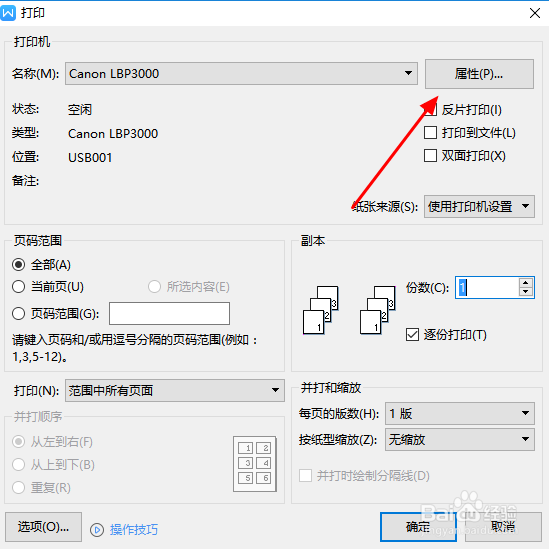Click the WPS Writer icon in title bar
Image resolution: width=549 pixels, height=549 pixels.
tap(8, 13)
